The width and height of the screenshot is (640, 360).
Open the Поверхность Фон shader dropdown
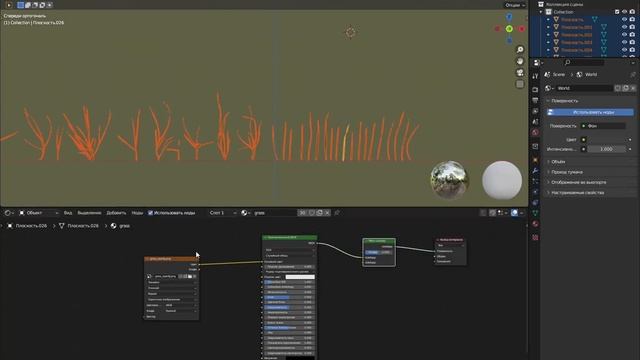pos(603,126)
